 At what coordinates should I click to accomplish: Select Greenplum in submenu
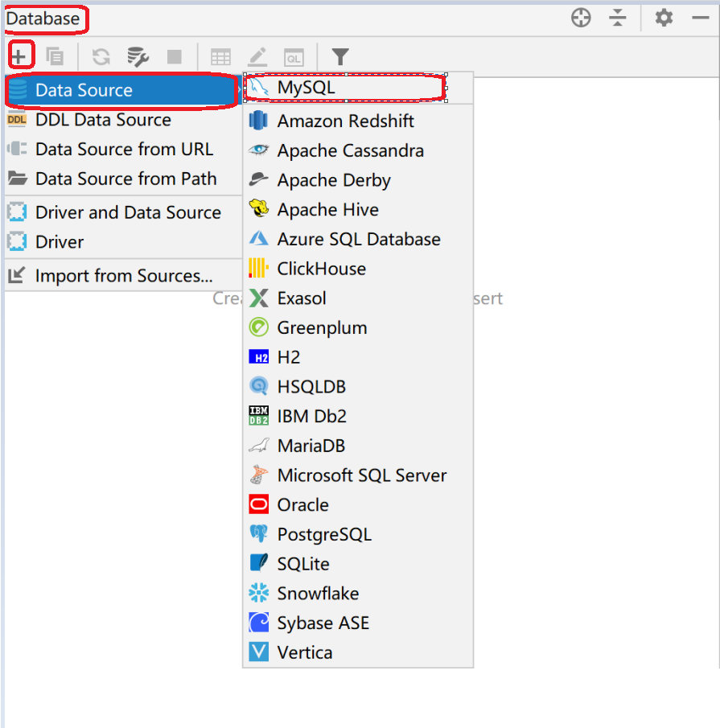point(358,327)
